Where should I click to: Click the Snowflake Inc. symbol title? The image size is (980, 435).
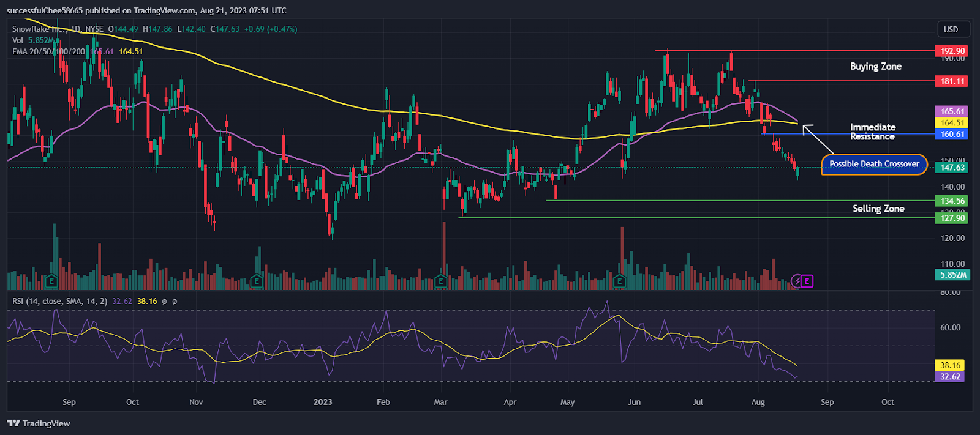tap(40, 29)
